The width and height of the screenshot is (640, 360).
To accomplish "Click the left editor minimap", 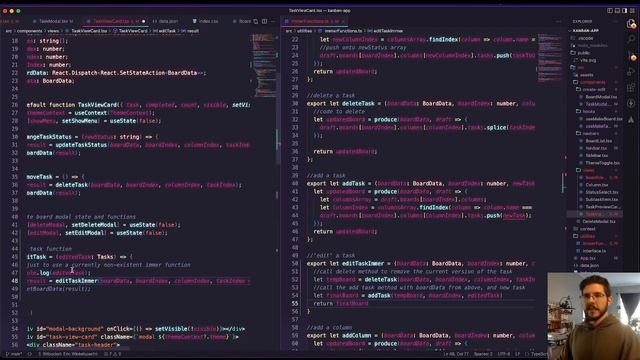I will click(x=264, y=65).
